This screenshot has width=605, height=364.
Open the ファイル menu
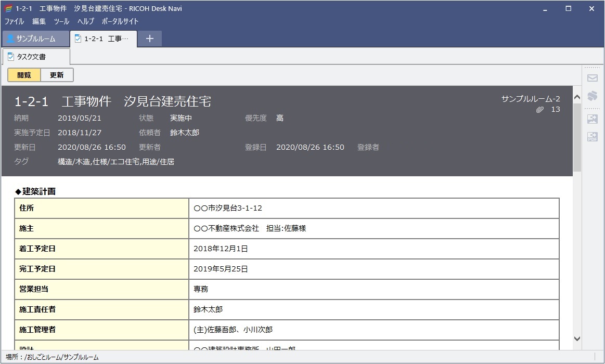tap(14, 21)
